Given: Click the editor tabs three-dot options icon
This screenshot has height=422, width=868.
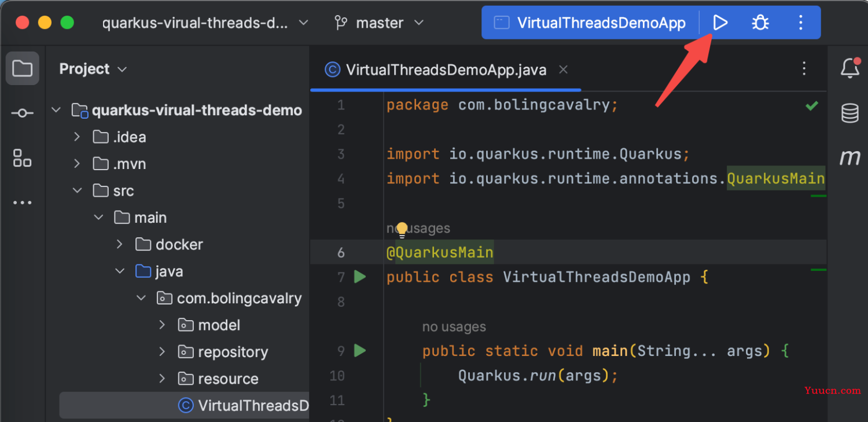Looking at the screenshot, I should pyautogui.click(x=804, y=68).
